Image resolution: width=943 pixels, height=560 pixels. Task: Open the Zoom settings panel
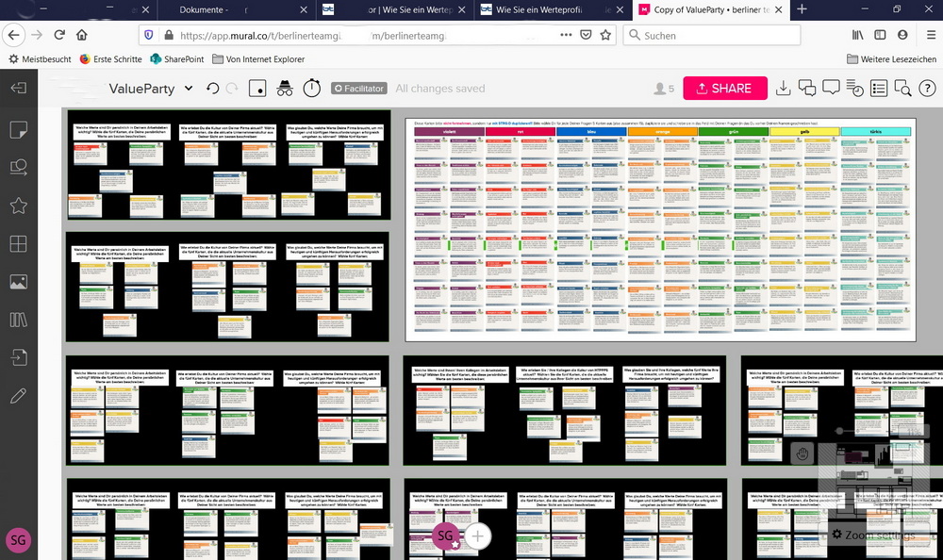(x=872, y=535)
